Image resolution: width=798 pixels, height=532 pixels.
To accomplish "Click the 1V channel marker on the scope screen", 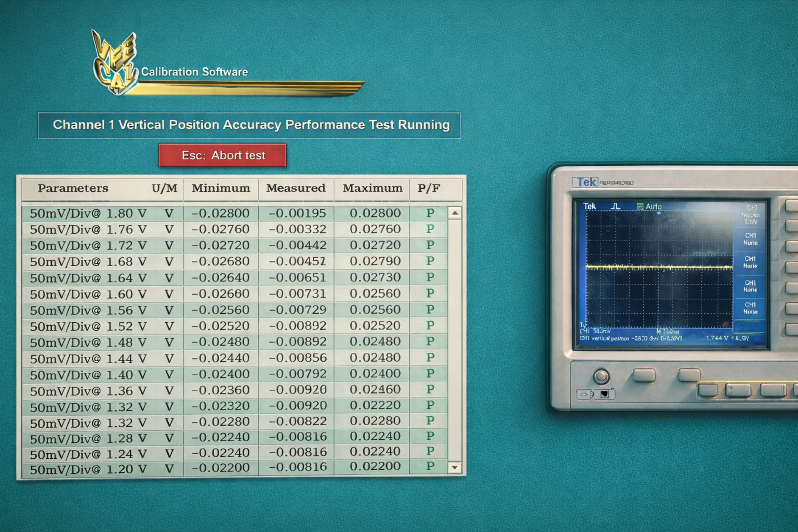I will point(583,324).
